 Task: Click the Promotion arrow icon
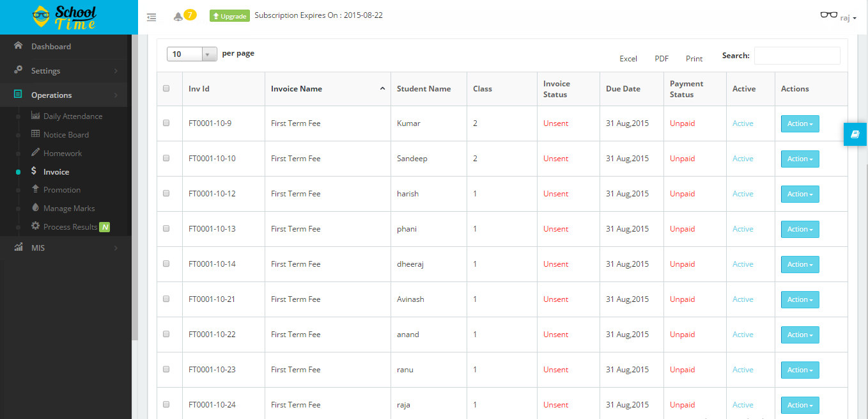click(x=35, y=189)
